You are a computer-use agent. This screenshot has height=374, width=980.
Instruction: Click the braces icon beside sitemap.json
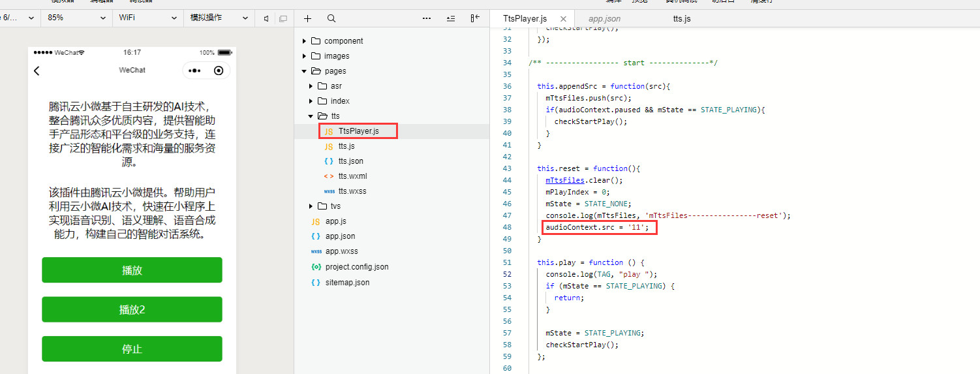[316, 283]
